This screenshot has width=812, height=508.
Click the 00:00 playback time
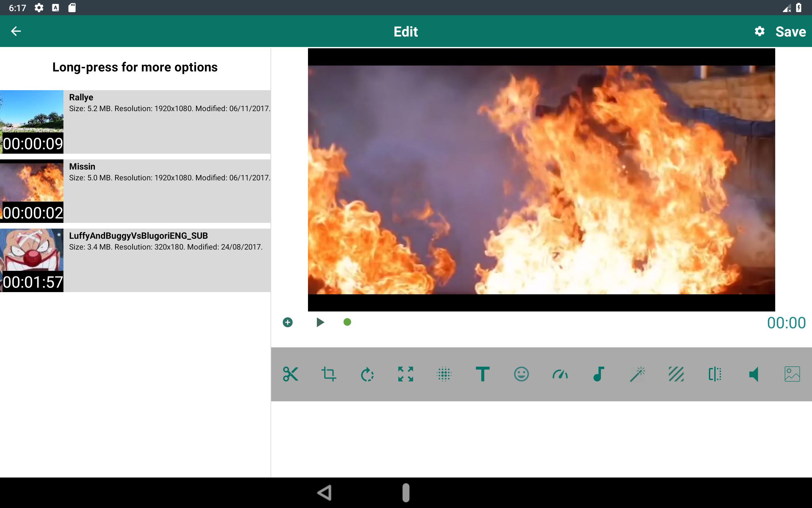(786, 323)
